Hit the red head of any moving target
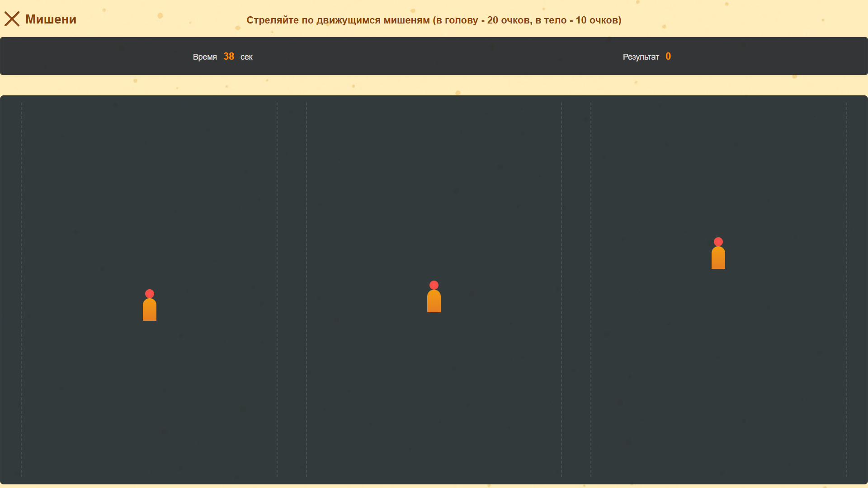The height and width of the screenshot is (488, 868). pyautogui.click(x=434, y=284)
